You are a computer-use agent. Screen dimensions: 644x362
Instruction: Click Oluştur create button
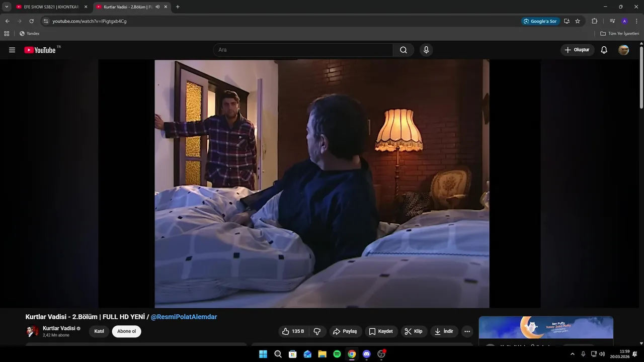pyautogui.click(x=577, y=50)
